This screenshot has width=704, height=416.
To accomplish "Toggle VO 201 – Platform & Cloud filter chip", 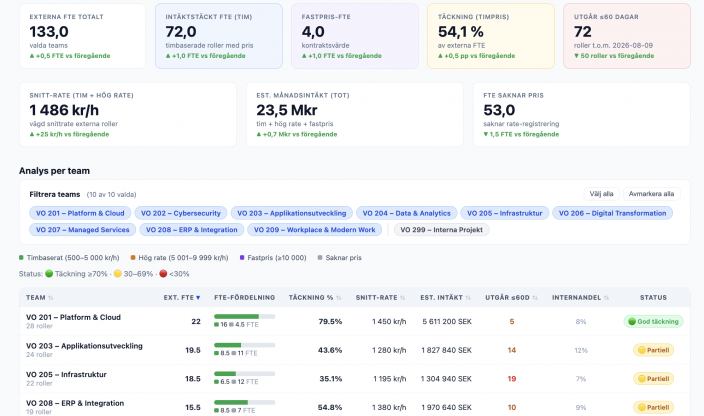I will tap(80, 213).
